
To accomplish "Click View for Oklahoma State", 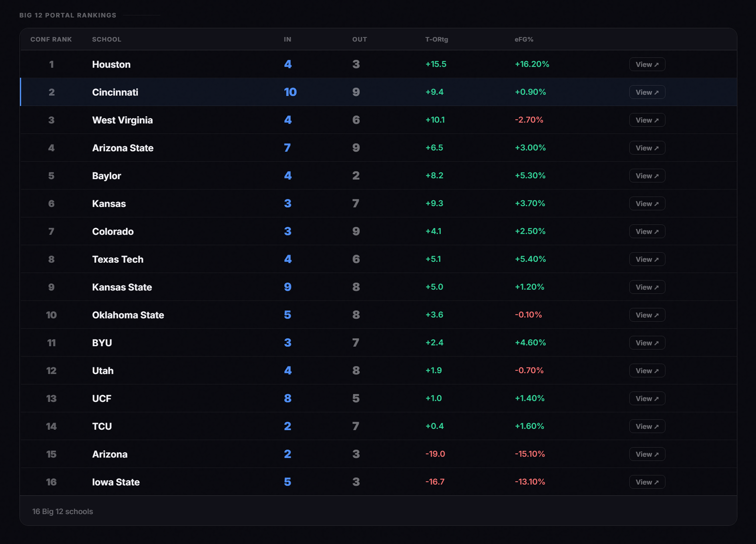I will [647, 315].
